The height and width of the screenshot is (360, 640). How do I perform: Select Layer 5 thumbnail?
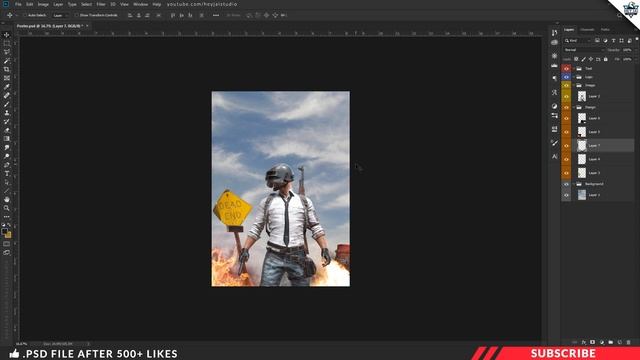point(582,132)
